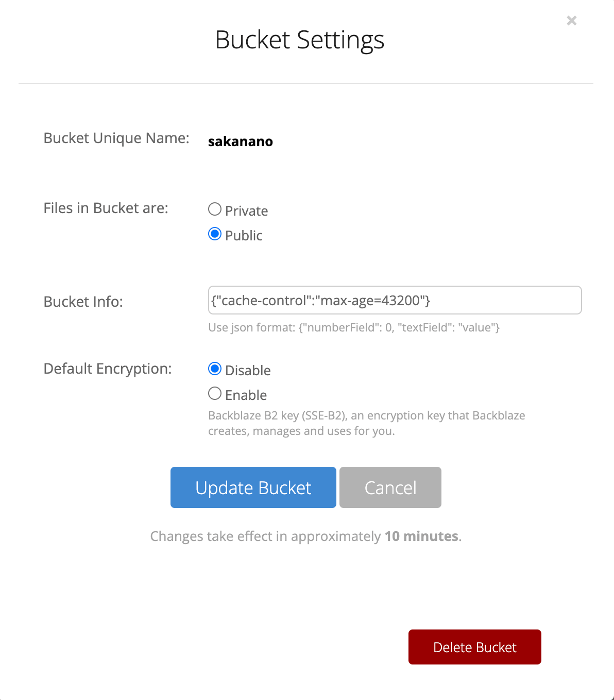The height and width of the screenshot is (700, 614).
Task: Choose the Enable encryption radio button
Action: point(215,394)
